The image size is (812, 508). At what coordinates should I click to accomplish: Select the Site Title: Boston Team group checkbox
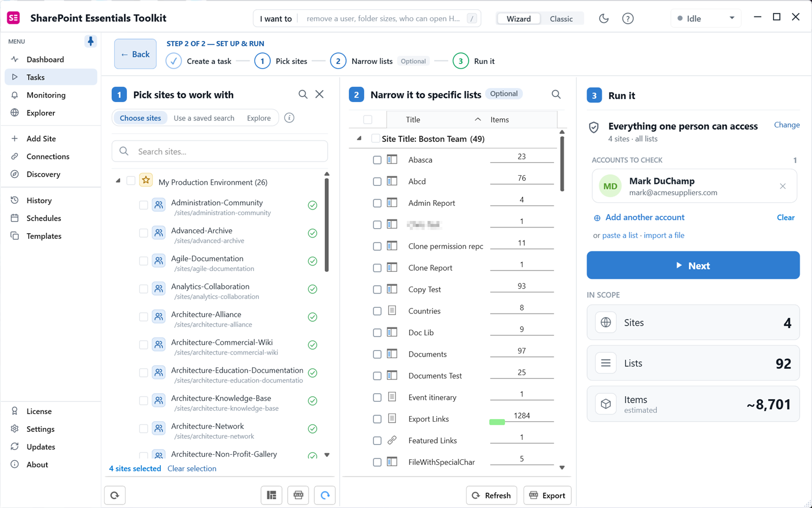click(x=376, y=138)
